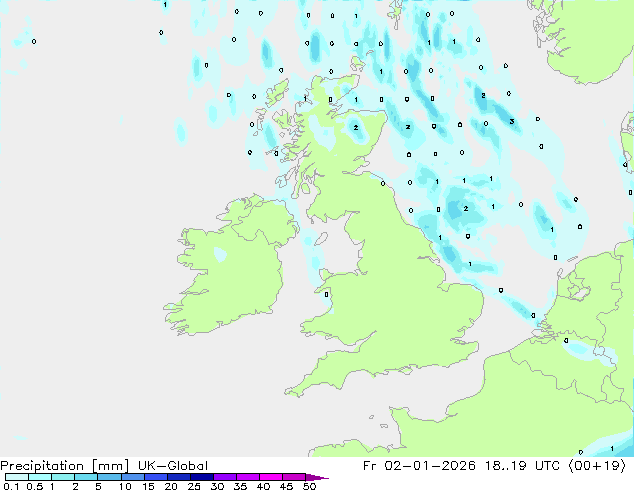Select the 5–10 mm legend color swatch
The image size is (634, 490).
point(109,477)
